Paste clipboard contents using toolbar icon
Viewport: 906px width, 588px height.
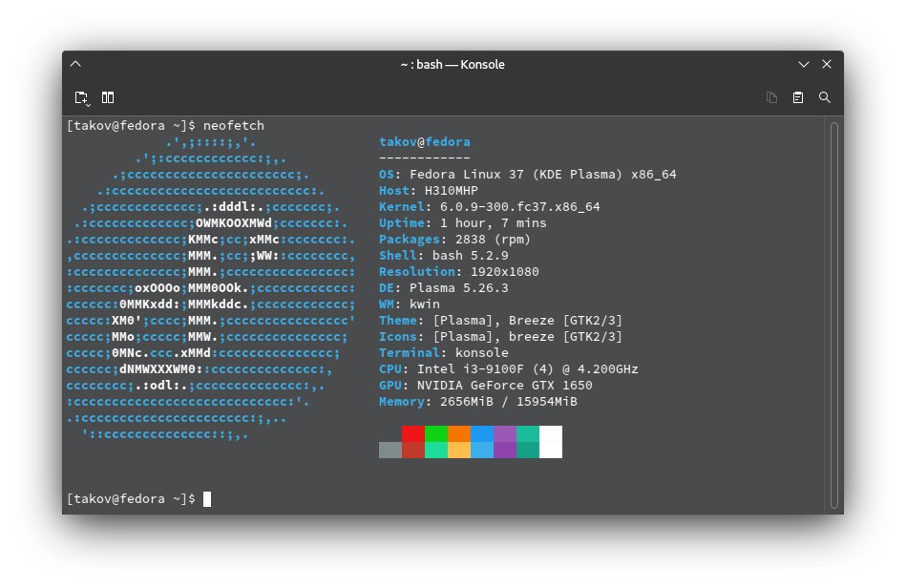[x=798, y=97]
